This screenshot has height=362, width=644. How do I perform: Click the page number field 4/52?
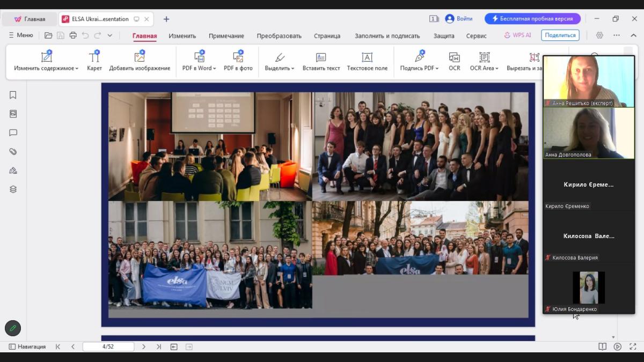click(108, 346)
